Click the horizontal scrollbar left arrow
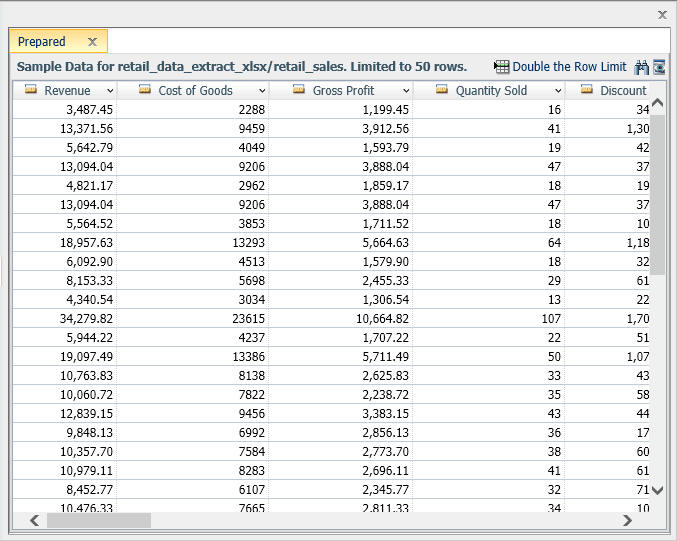This screenshot has height=541, width=677. pyautogui.click(x=35, y=520)
